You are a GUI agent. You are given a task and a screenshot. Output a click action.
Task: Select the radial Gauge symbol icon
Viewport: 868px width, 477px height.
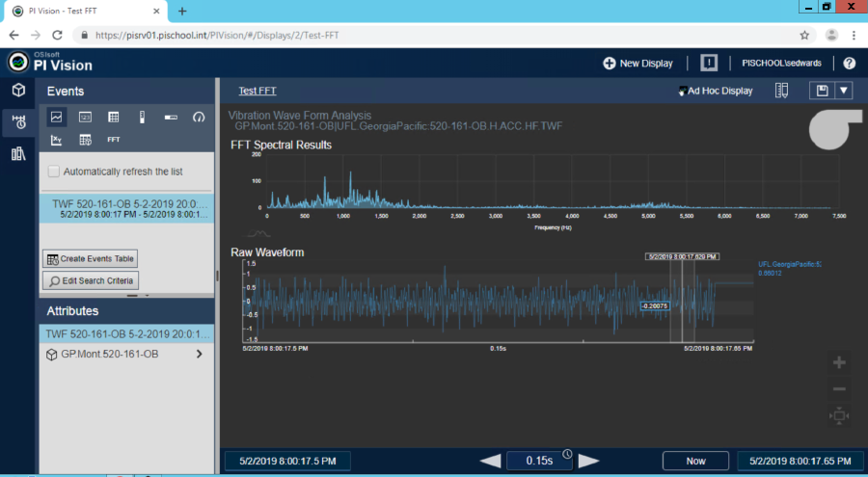[x=199, y=117]
